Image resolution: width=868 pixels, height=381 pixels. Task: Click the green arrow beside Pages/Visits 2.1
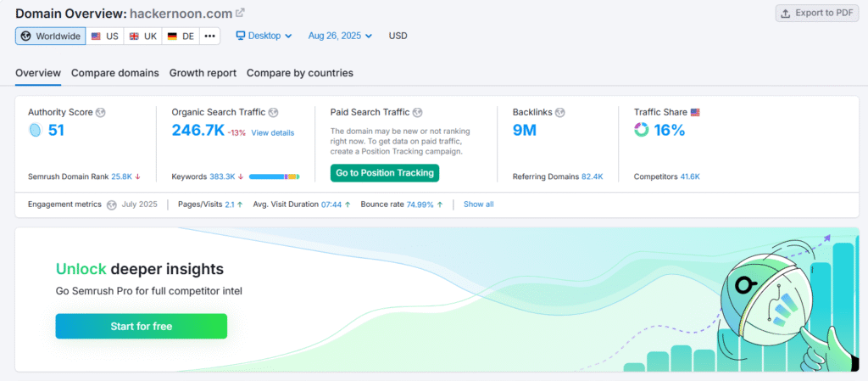(240, 205)
